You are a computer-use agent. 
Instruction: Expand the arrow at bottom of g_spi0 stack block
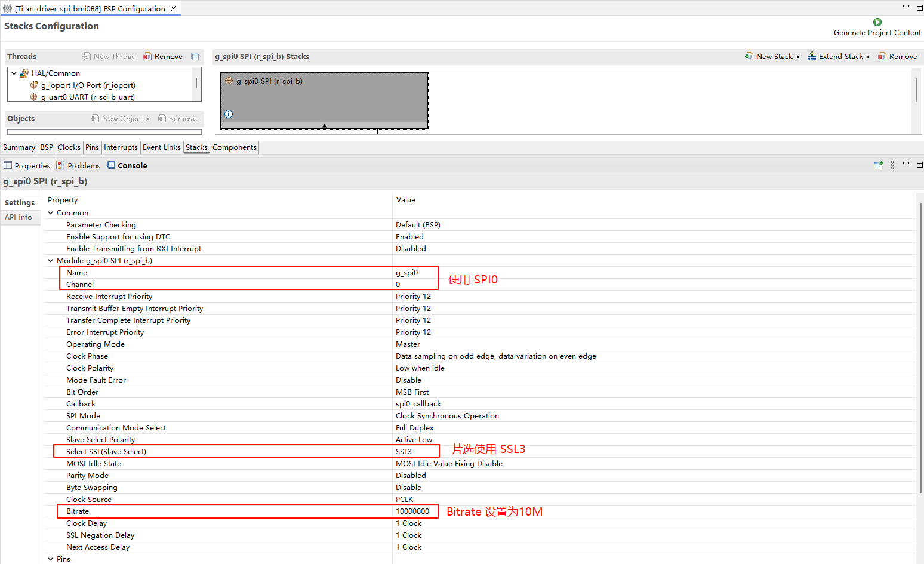click(x=324, y=126)
